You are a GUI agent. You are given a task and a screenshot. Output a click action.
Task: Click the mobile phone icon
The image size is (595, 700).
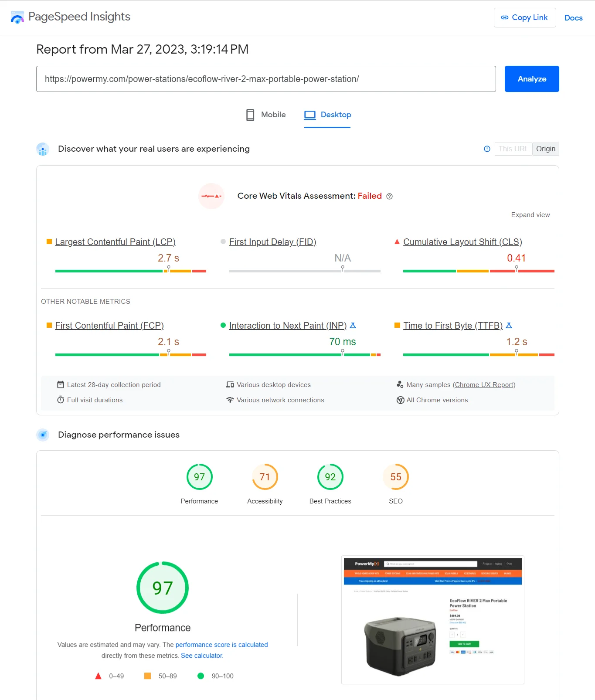[x=250, y=115]
